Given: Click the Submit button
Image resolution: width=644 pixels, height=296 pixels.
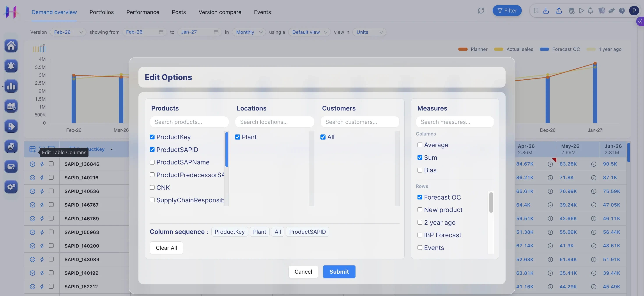Looking at the screenshot, I should click(x=339, y=272).
